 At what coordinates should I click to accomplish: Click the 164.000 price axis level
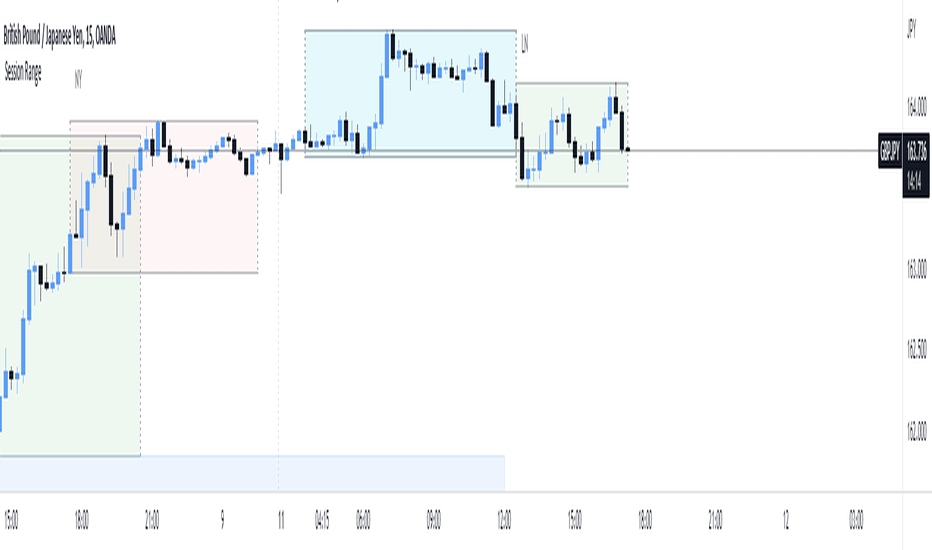coord(916,107)
